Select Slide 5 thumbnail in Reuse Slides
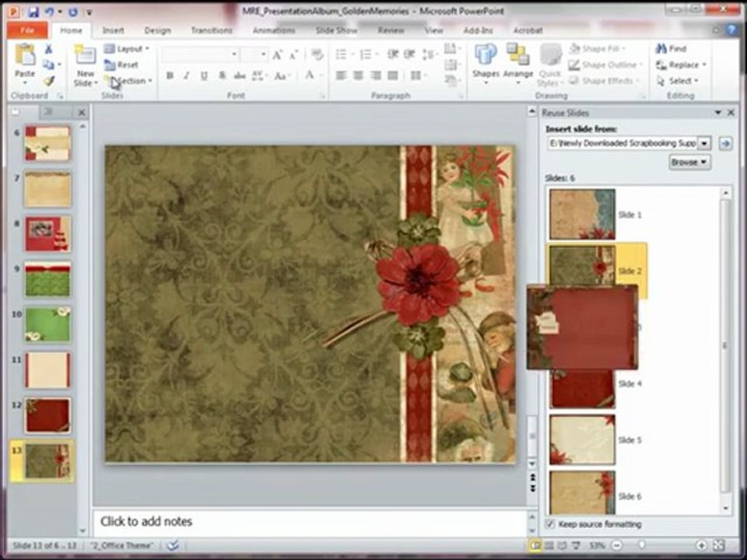747x560 pixels. (x=582, y=439)
